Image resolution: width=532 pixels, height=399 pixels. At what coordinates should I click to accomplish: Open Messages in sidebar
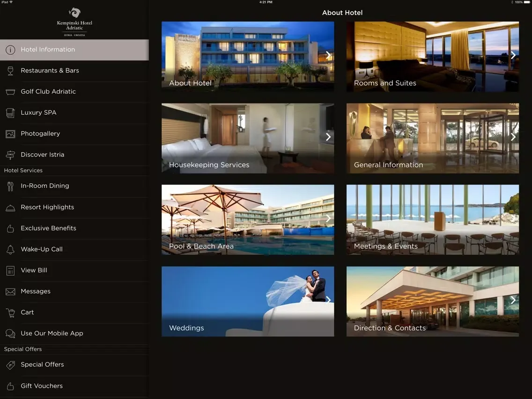[74, 292]
